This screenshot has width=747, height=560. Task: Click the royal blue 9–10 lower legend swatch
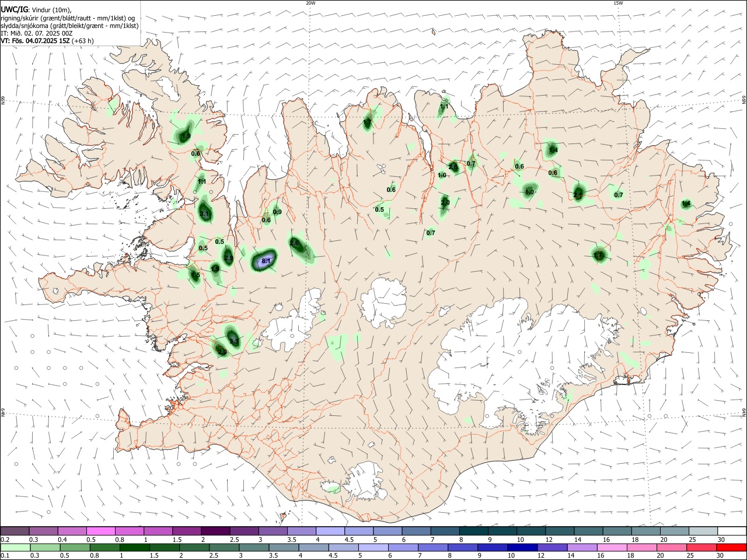492,548
